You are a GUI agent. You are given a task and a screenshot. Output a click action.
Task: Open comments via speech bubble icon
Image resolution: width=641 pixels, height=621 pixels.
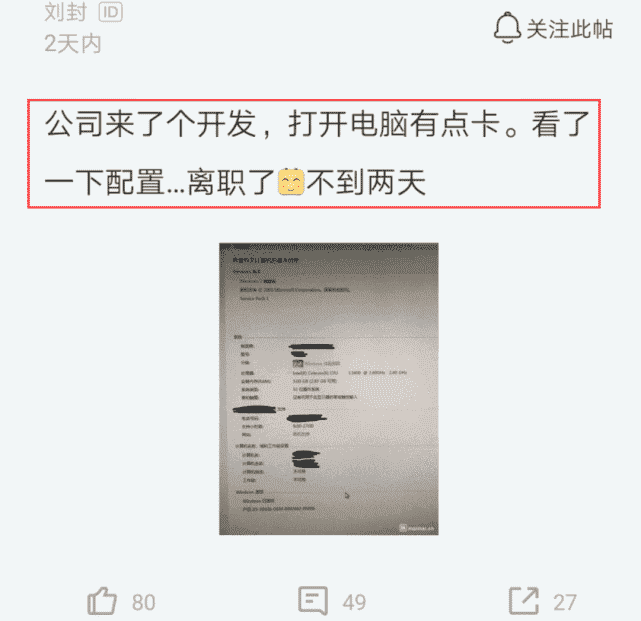[313, 601]
